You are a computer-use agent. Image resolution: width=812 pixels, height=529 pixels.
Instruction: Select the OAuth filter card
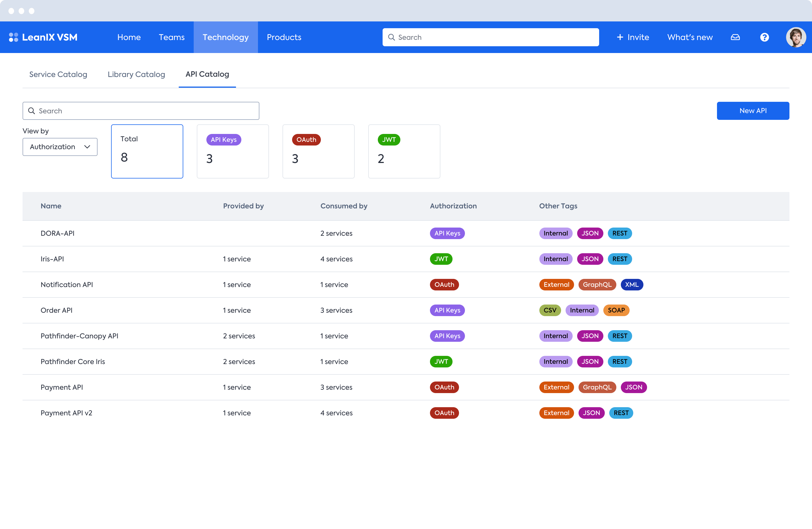click(318, 151)
